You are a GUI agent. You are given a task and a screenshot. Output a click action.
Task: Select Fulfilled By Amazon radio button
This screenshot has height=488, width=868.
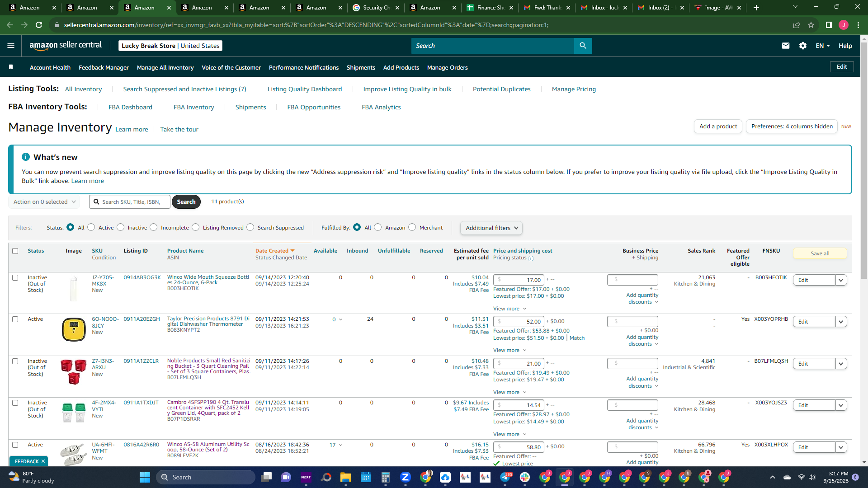click(378, 227)
